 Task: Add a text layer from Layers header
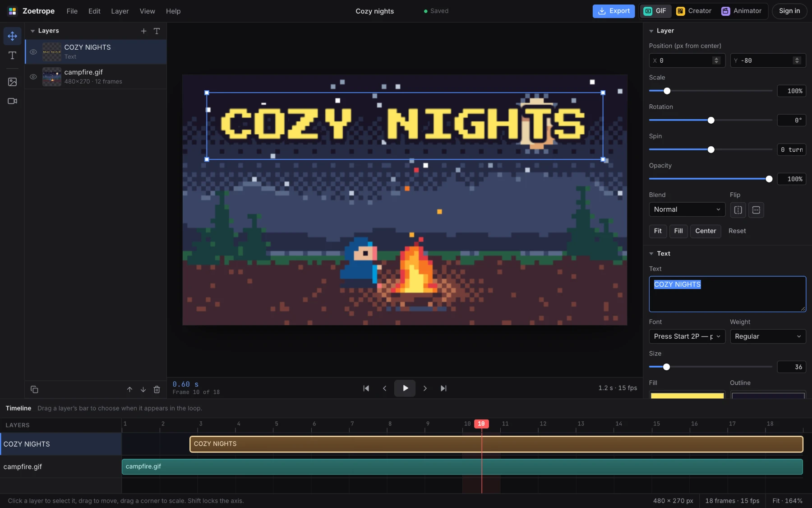[x=157, y=31]
